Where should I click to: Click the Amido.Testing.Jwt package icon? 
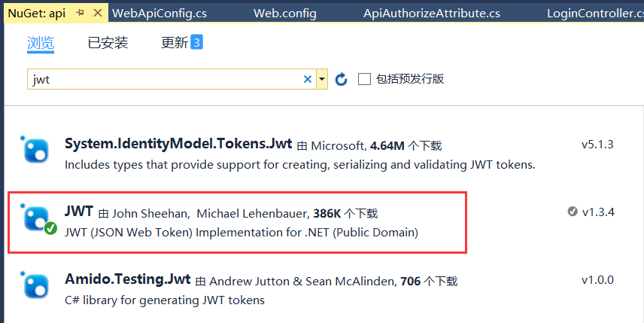[35, 287]
